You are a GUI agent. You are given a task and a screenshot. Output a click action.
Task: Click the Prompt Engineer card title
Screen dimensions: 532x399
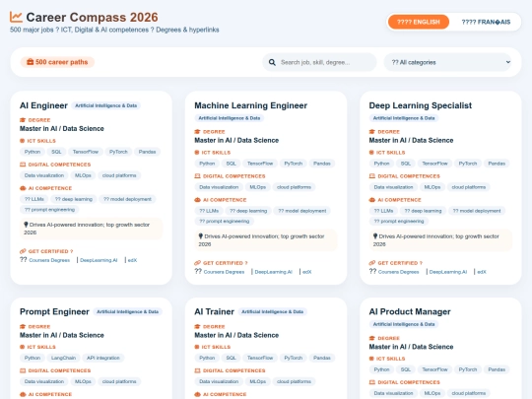click(x=54, y=311)
